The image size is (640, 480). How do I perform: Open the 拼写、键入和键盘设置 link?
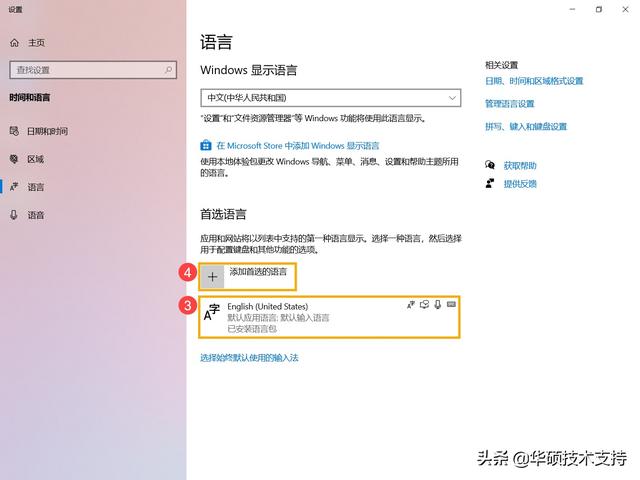tap(526, 127)
